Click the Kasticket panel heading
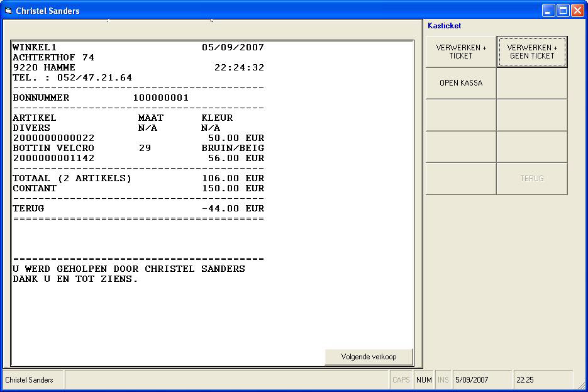This screenshot has width=588, height=392. [444, 26]
